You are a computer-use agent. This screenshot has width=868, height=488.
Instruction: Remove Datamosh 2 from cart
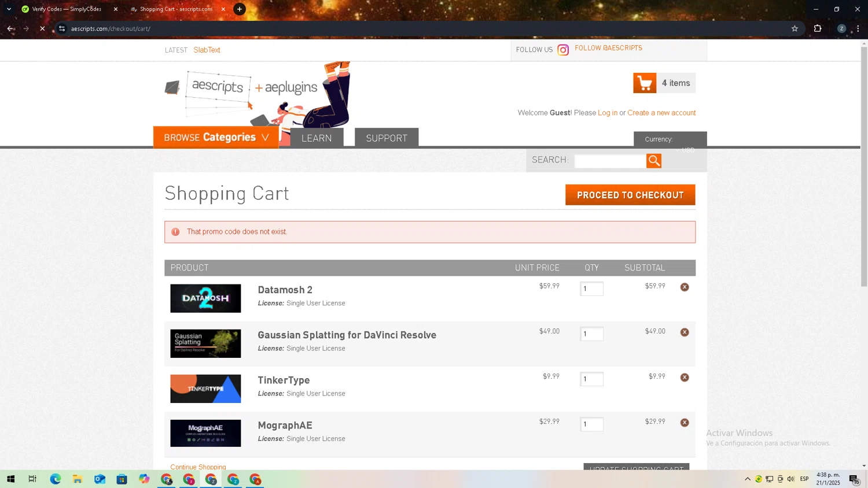(x=685, y=287)
